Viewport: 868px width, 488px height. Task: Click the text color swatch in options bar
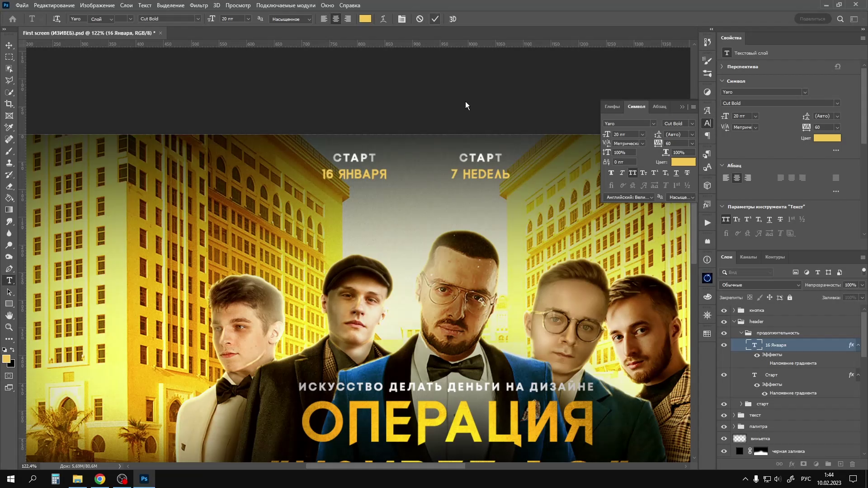(365, 19)
